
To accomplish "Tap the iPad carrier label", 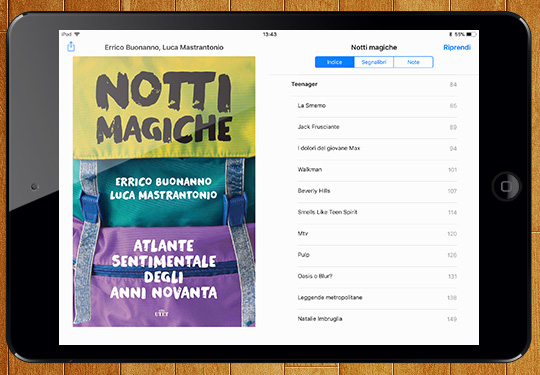I will (x=67, y=34).
